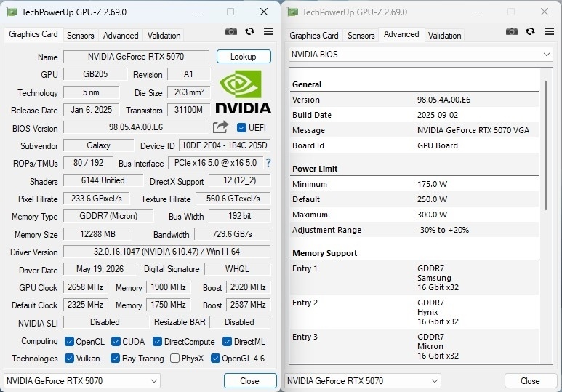Click Entry 3 Micron memory support row
562x392 pixels.
[x=414, y=346]
